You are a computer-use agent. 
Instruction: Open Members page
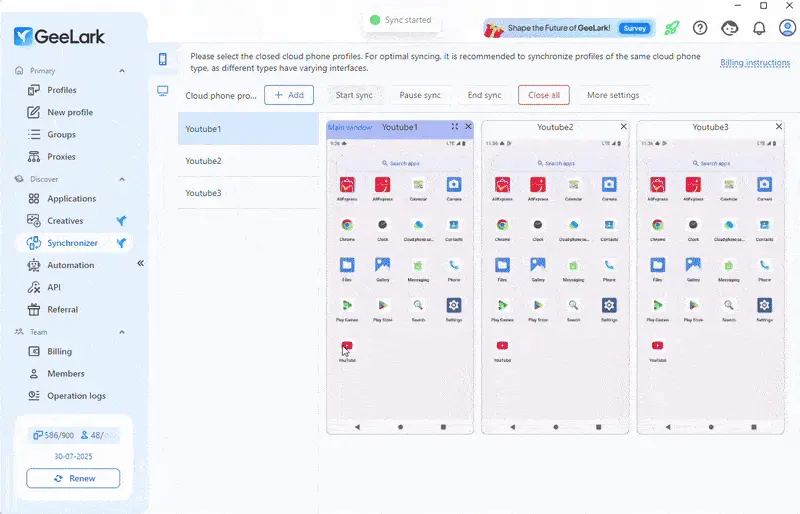coord(65,374)
